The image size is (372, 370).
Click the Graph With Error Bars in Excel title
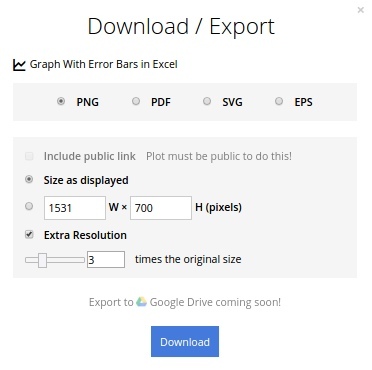pos(104,64)
